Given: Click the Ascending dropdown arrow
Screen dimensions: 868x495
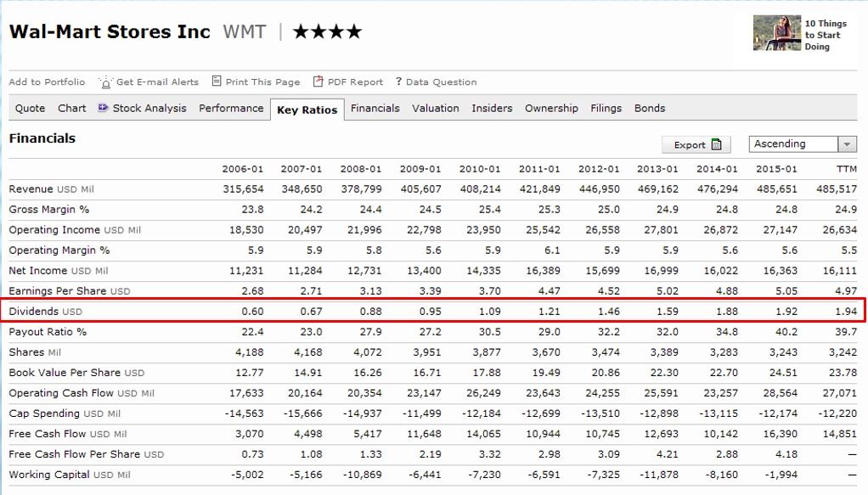Looking at the screenshot, I should 847,144.
